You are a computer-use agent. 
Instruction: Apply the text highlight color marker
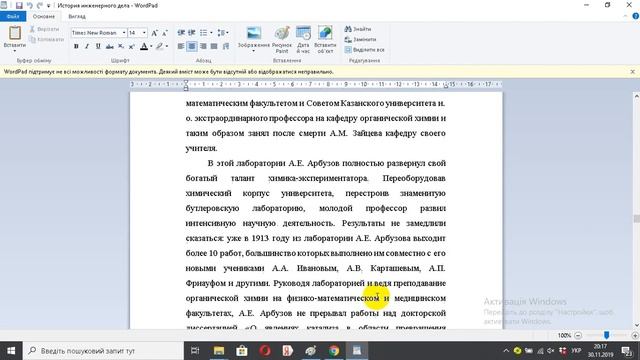tap(159, 47)
